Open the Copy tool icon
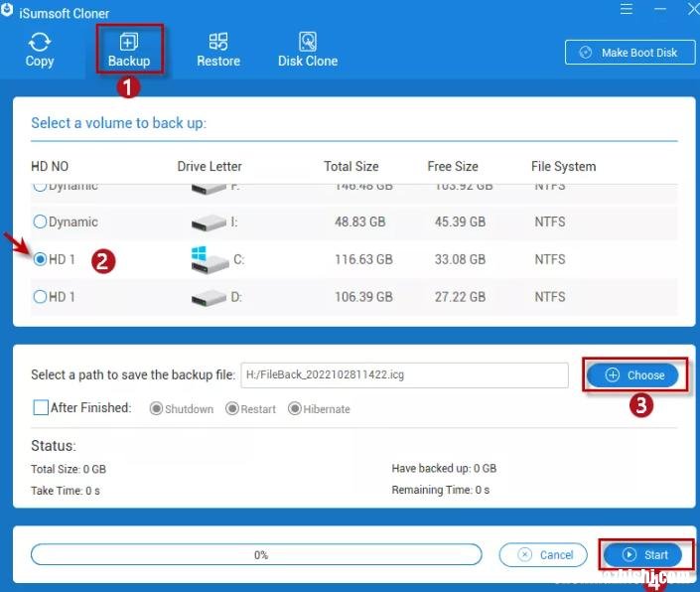Image resolution: width=700 pixels, height=592 pixels. click(x=40, y=43)
